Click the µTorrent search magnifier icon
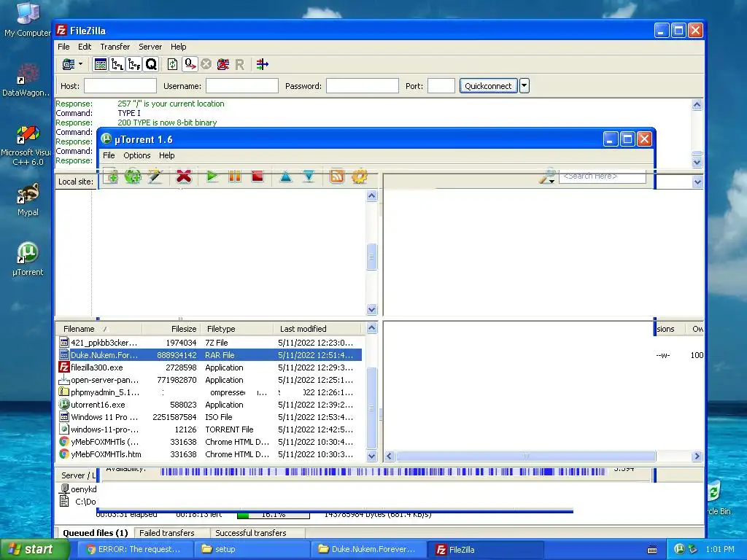747x560 pixels. click(x=548, y=176)
